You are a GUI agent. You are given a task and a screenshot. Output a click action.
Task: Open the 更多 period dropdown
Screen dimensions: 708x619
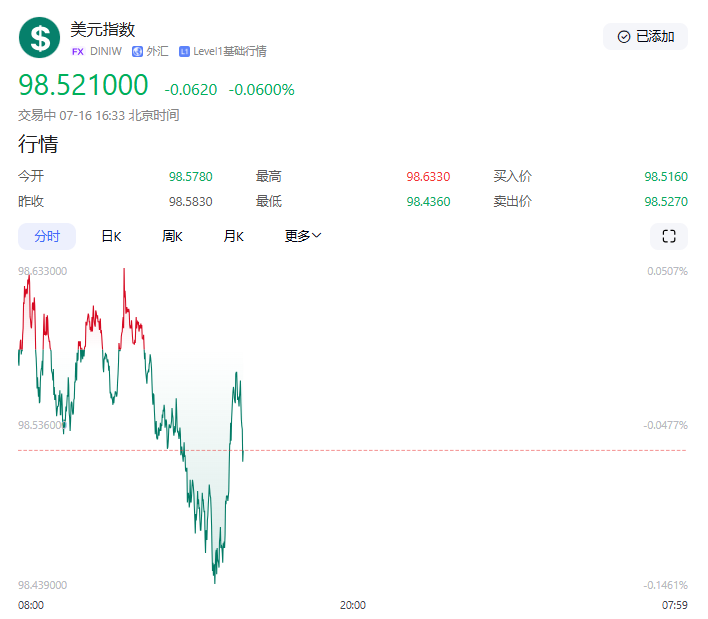click(x=303, y=237)
